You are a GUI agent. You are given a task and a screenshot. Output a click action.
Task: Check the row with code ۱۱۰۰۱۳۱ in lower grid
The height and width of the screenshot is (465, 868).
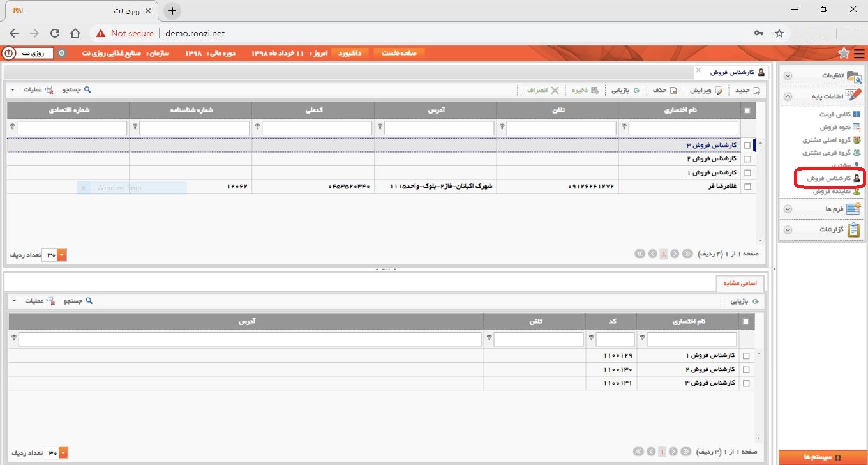point(746,383)
